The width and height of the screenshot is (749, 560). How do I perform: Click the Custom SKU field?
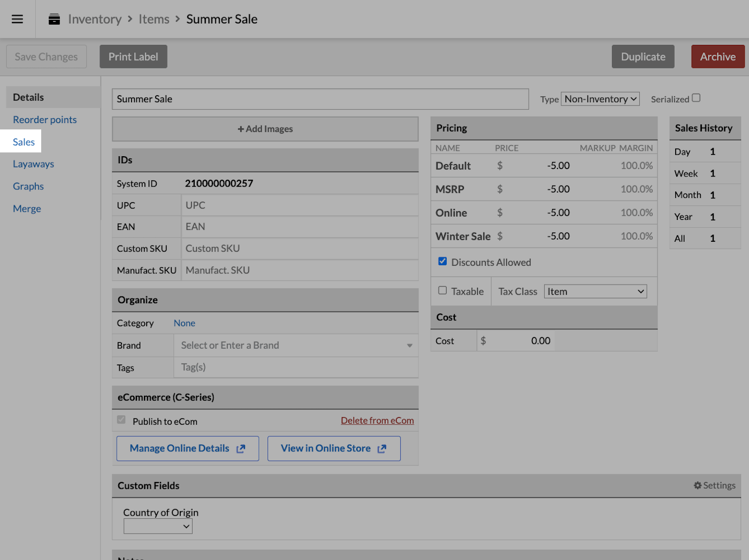[x=300, y=249]
